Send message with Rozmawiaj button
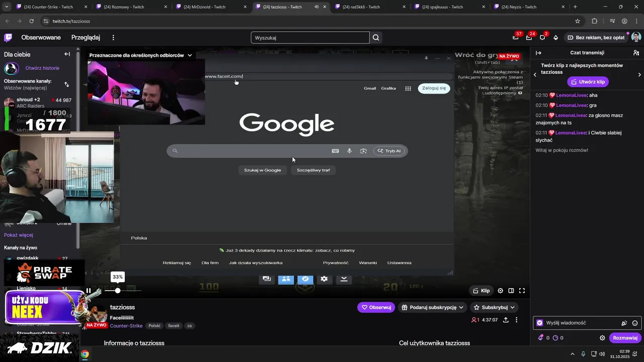 coord(625,338)
